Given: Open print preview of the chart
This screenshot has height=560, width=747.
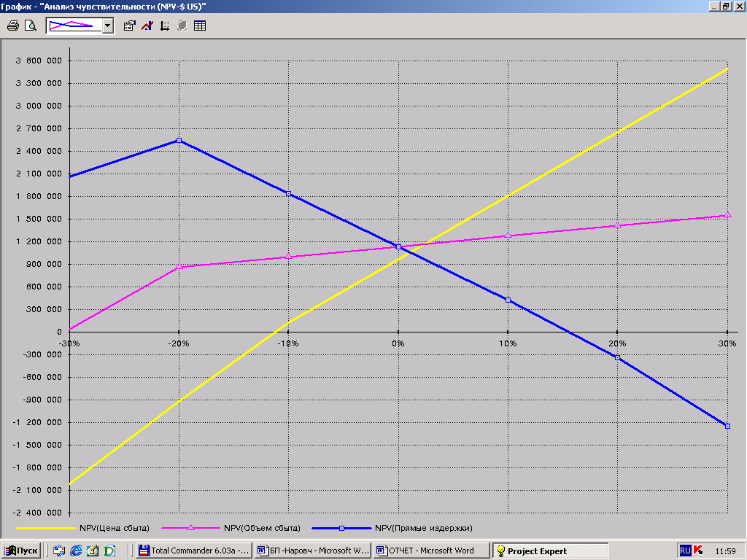Looking at the screenshot, I should coord(31,26).
